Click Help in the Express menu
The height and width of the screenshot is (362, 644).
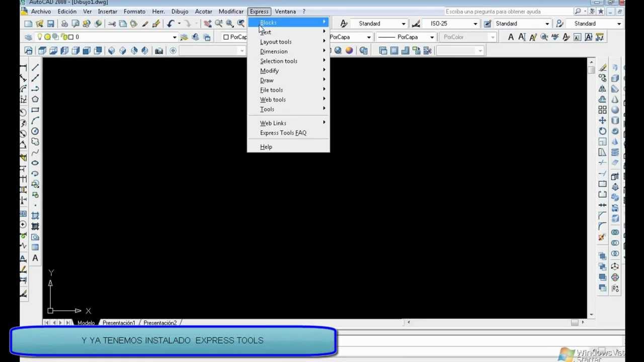(x=288, y=147)
